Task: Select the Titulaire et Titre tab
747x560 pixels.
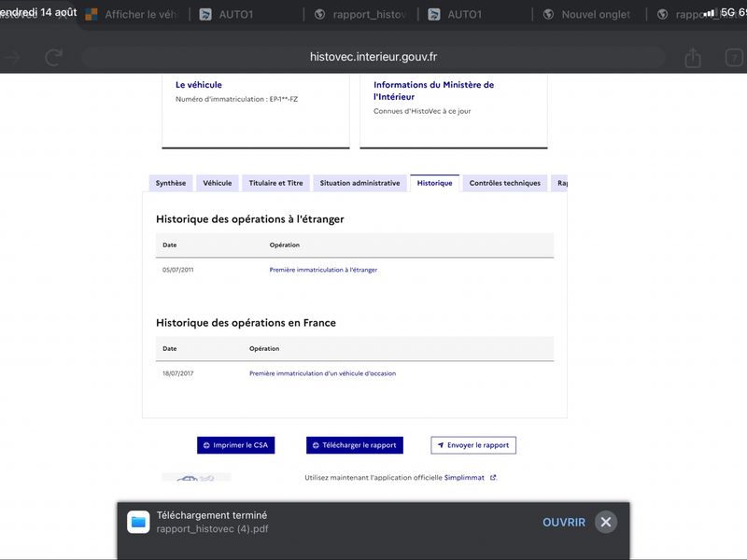Action: click(275, 183)
